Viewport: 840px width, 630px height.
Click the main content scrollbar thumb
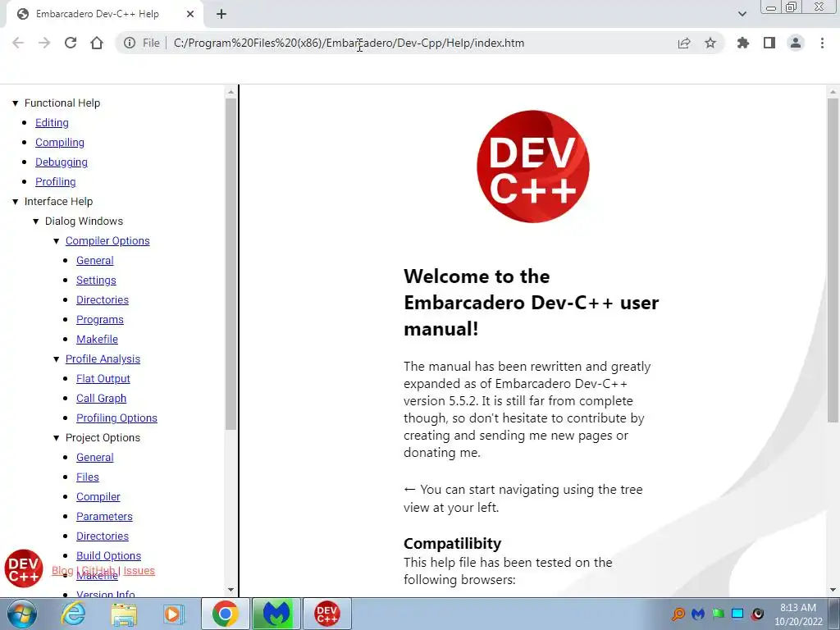833,260
